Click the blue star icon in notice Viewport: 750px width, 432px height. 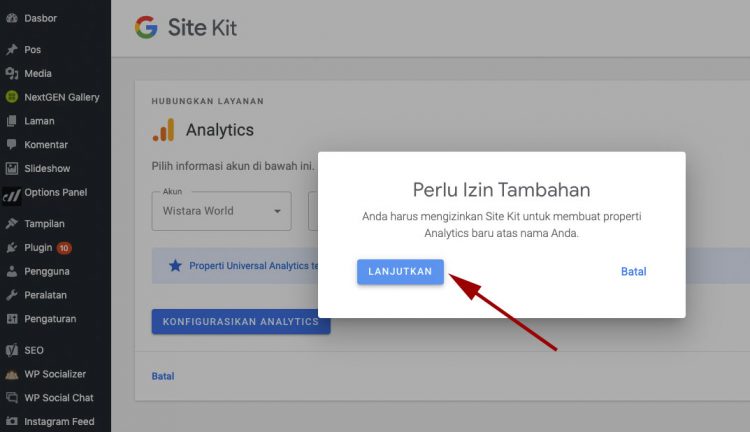176,266
